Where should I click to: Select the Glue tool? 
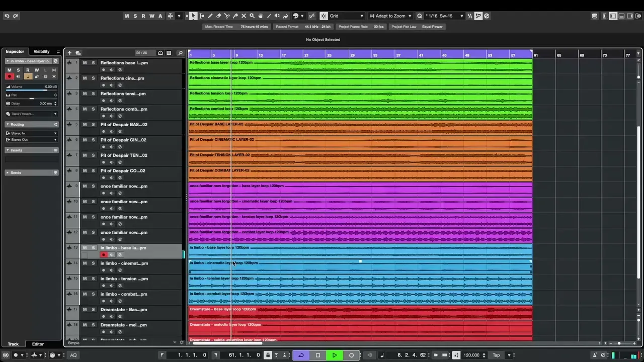click(235, 16)
